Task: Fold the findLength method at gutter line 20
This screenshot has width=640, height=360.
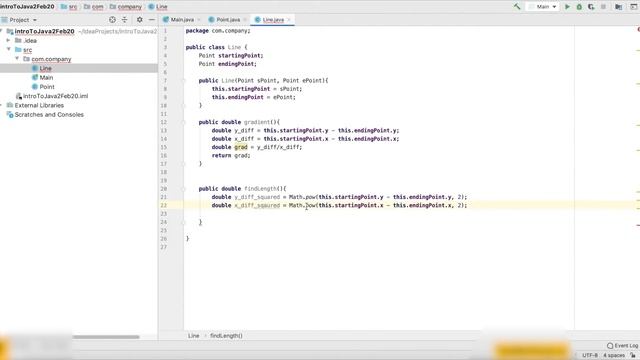Action: tap(183, 189)
